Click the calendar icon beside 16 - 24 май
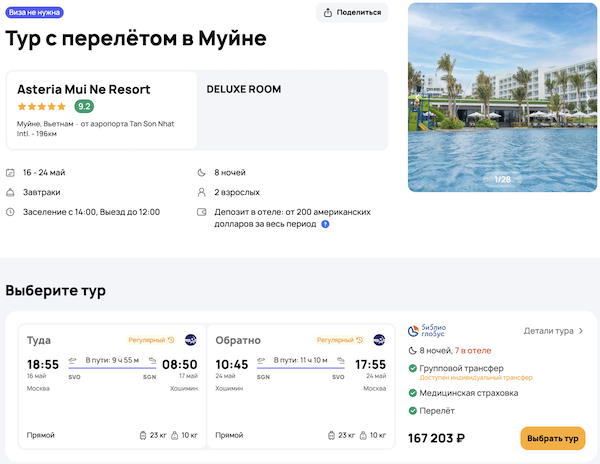 pos(10,173)
